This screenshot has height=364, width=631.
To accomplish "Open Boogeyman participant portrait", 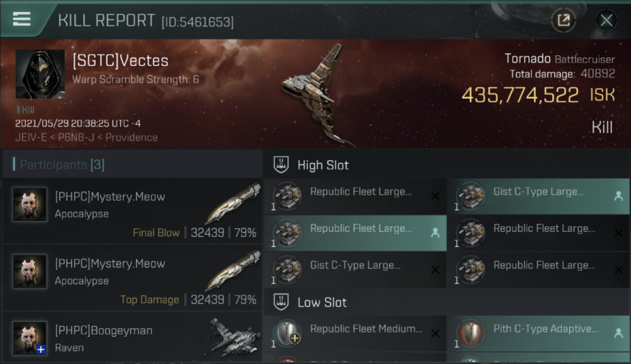I will pyautogui.click(x=30, y=338).
